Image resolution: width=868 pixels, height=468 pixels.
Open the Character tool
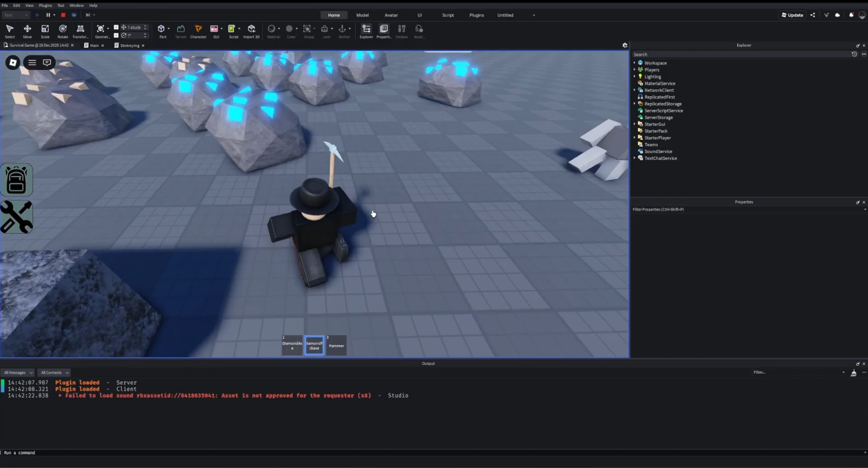pyautogui.click(x=198, y=31)
